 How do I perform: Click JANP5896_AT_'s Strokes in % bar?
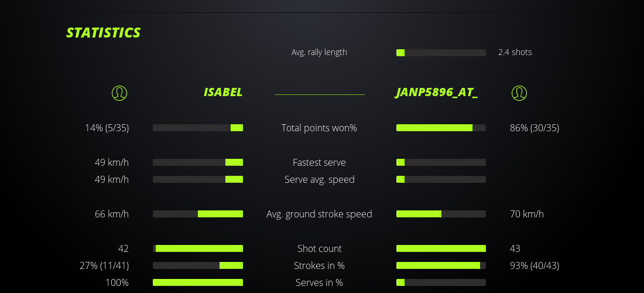tap(441, 265)
